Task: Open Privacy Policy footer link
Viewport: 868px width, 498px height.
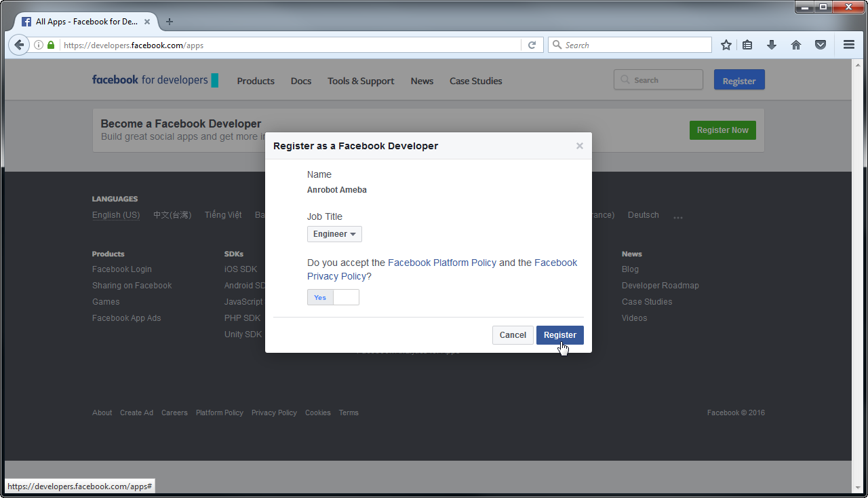Action: click(274, 413)
